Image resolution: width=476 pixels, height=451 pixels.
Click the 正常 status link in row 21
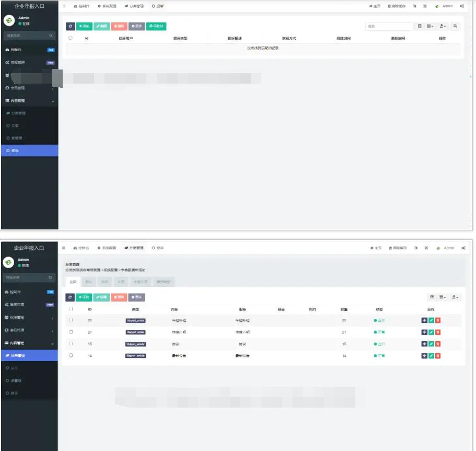[x=380, y=332]
